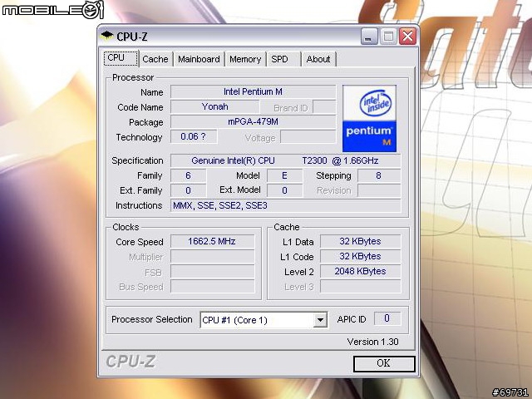Click the L1 Data value 32 KBytes
The image size is (532, 399).
pyautogui.click(x=360, y=241)
